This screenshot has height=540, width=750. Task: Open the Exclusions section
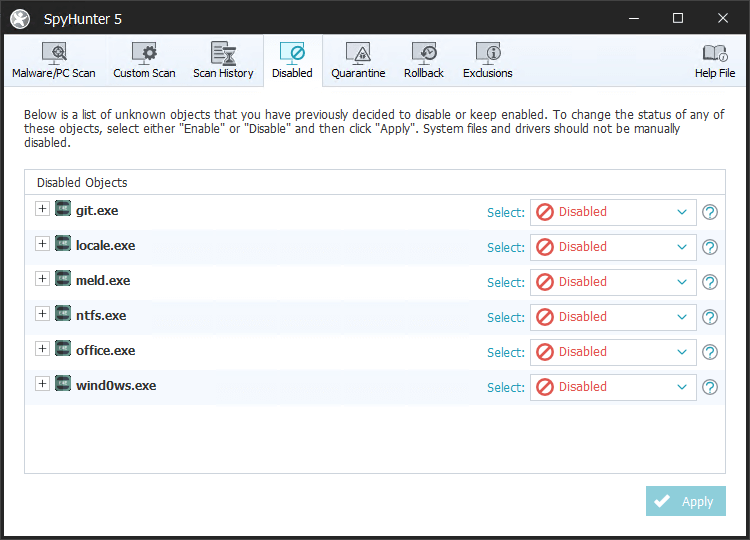(x=488, y=61)
